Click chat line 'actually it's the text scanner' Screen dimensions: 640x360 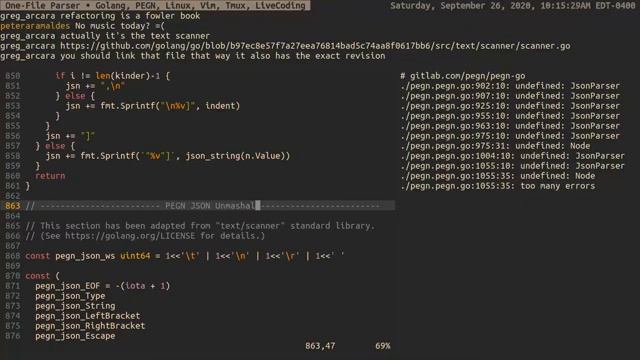[x=135, y=36]
